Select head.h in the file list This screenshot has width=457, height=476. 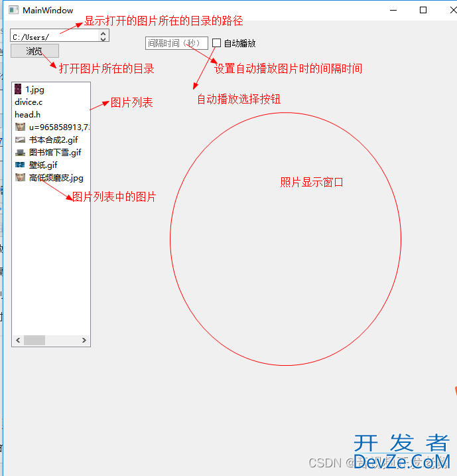(x=28, y=115)
